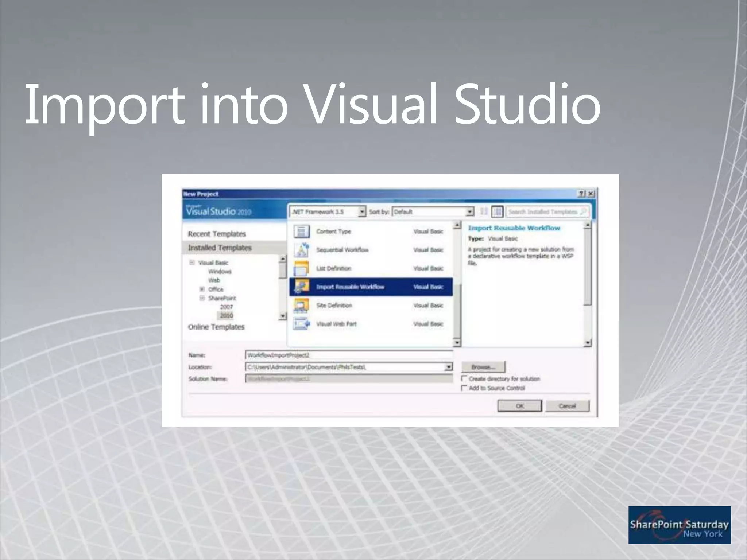Screen dimensions: 747x560
Task: Pick the Site Definition template icon
Action: [x=302, y=306]
